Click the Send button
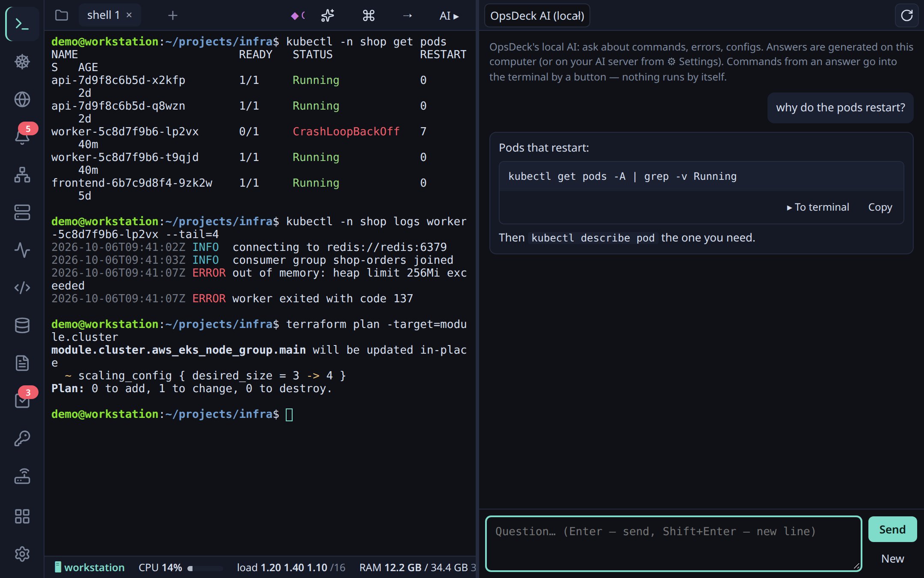The image size is (924, 578). point(892,529)
